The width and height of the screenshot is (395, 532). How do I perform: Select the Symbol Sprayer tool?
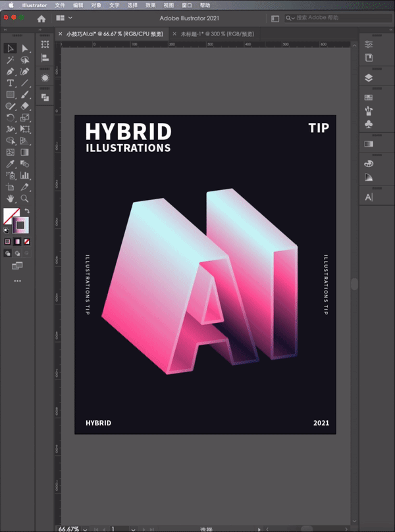[x=10, y=176]
